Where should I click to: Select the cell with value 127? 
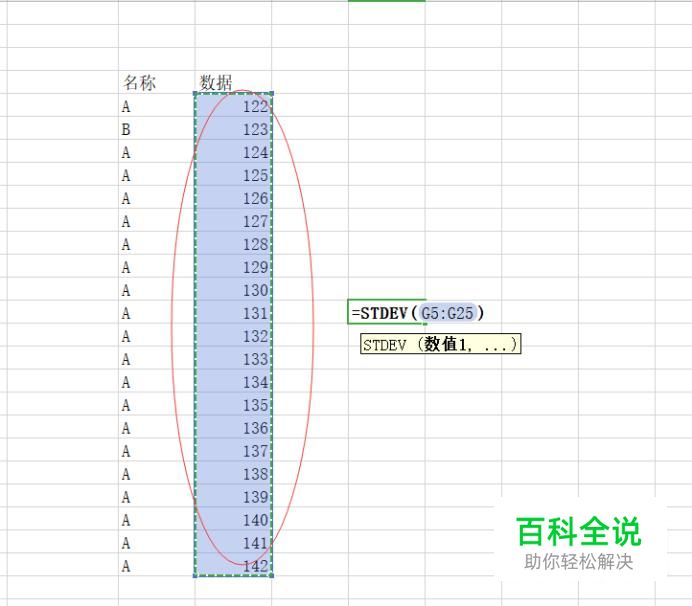tap(233, 221)
